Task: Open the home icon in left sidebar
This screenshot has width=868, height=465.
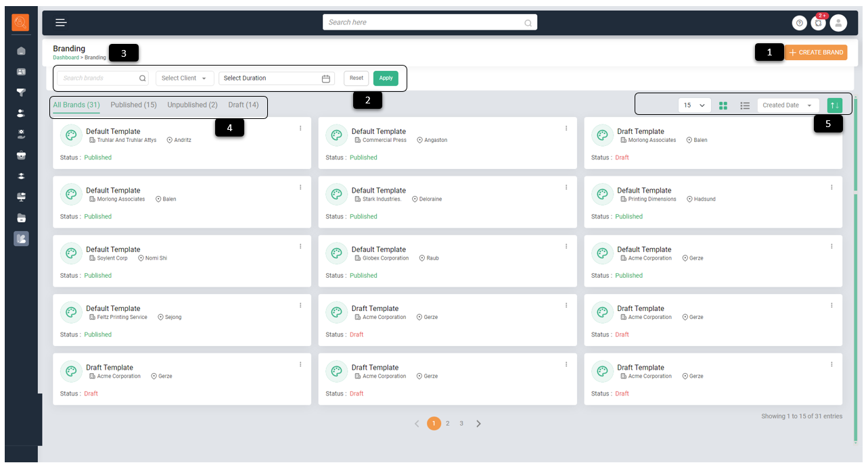Action: [x=21, y=51]
